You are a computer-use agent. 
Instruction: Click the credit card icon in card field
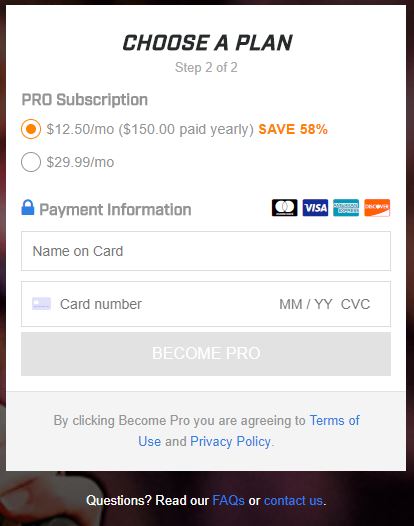42,304
